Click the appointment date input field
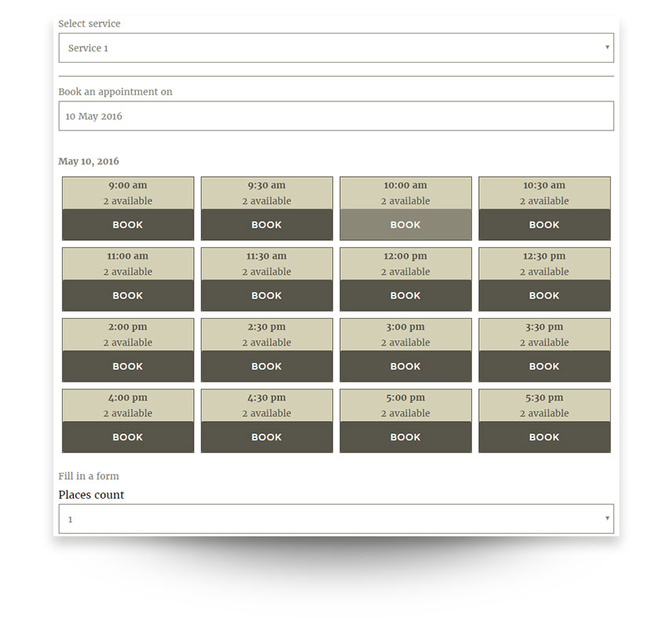The image size is (672, 618). [x=335, y=116]
